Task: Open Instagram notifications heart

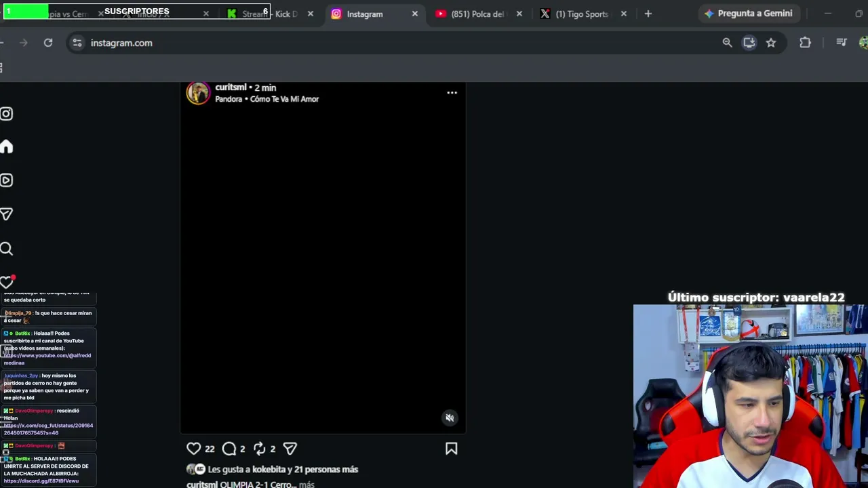Action: (x=7, y=282)
